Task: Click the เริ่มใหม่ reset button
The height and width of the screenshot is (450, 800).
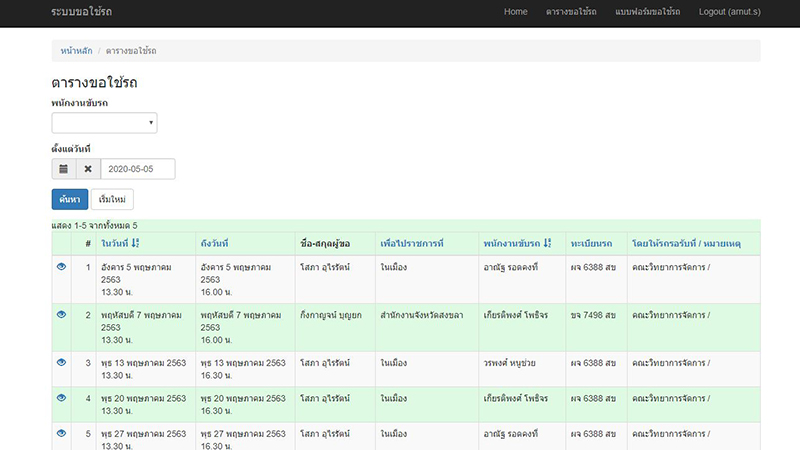Action: (112, 199)
